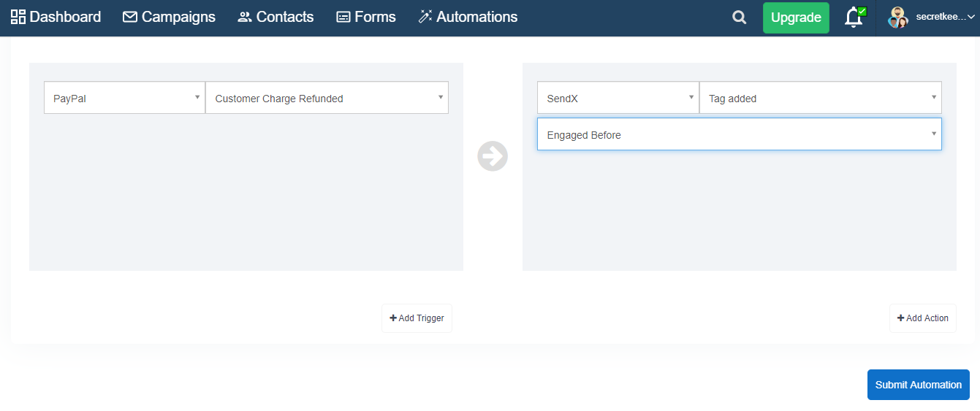
Task: Click the Campaigns envelope icon
Action: tap(130, 17)
